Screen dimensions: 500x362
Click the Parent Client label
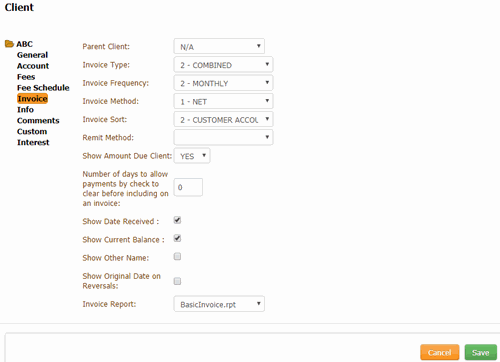tap(106, 46)
